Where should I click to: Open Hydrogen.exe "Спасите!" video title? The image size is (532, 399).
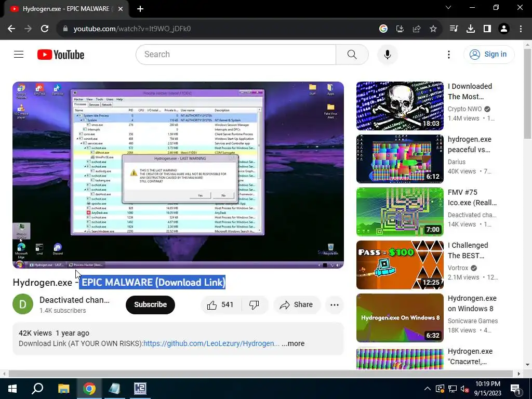[470, 356]
